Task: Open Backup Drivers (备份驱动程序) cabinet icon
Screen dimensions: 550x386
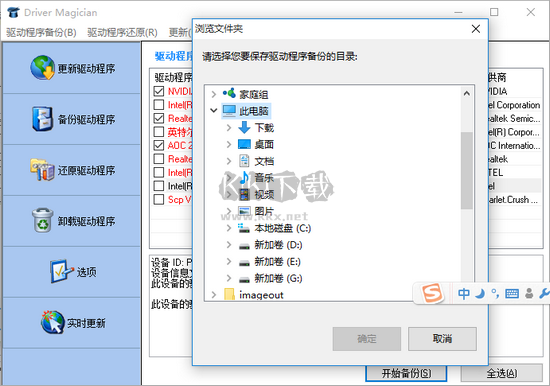Action: pyautogui.click(x=42, y=119)
